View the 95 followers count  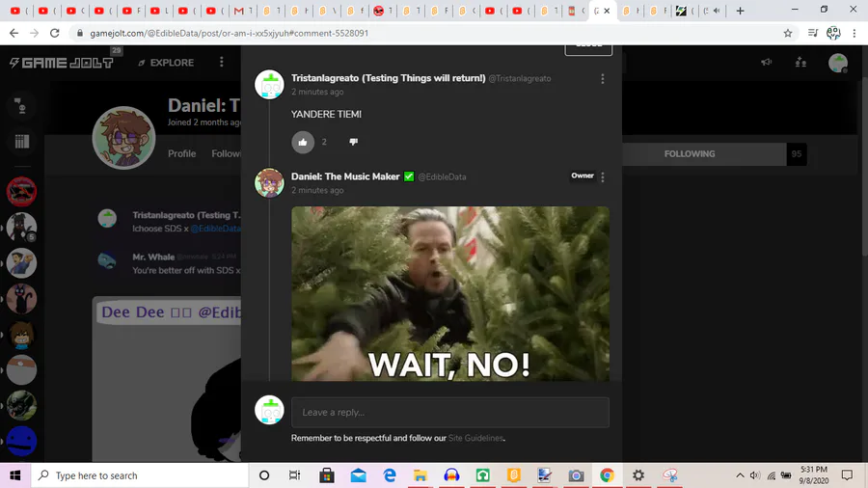pos(796,153)
